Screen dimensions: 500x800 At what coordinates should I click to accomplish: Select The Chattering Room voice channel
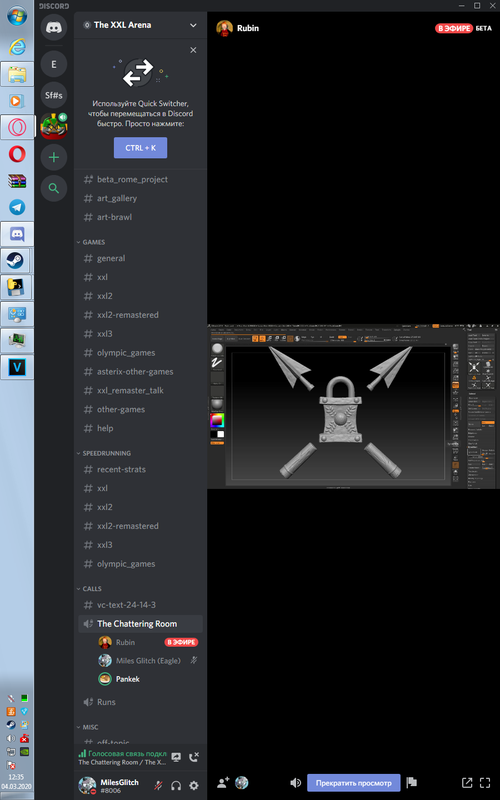pos(140,623)
